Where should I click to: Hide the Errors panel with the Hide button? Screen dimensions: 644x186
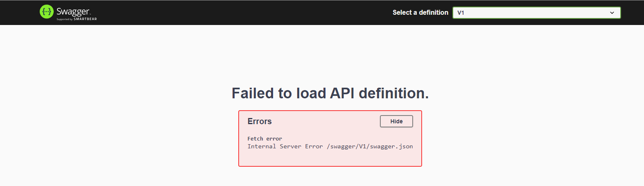click(x=396, y=121)
